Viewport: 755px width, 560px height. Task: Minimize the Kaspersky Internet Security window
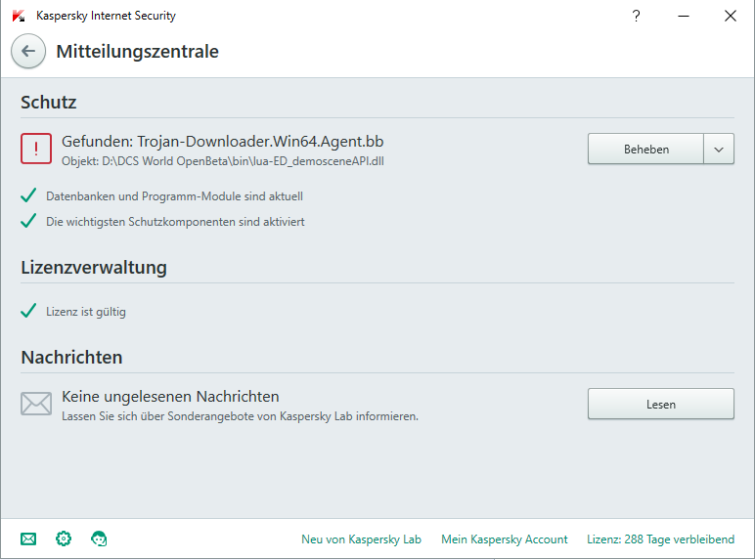pos(684,16)
